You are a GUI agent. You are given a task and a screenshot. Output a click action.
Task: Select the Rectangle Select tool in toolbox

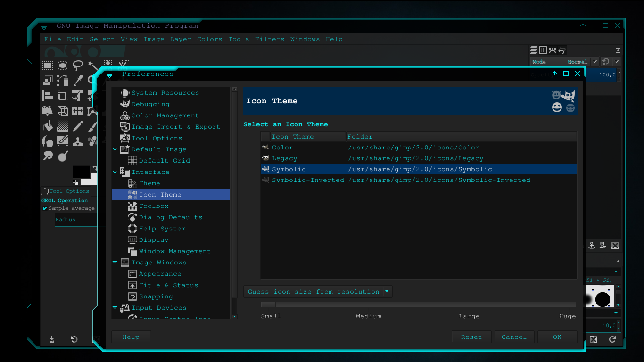[48, 66]
